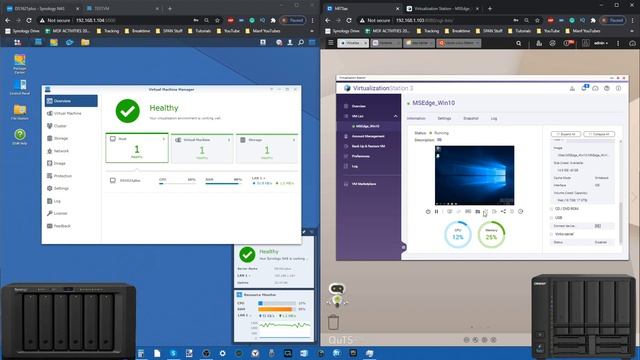Click the share icon under VM preview
640x360 pixels.
click(x=503, y=211)
